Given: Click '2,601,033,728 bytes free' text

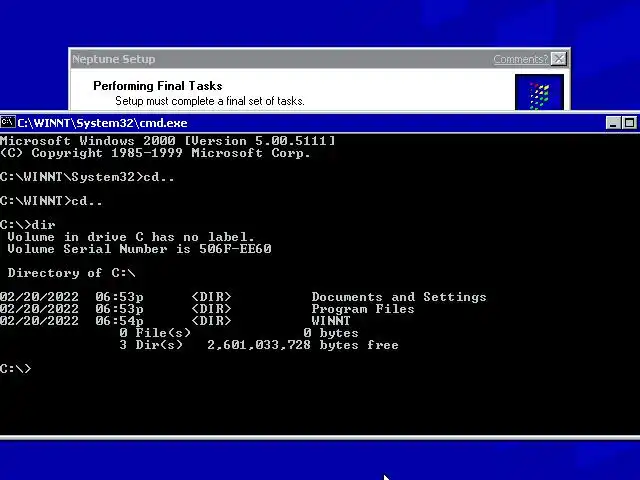Looking at the screenshot, I should point(303,345).
